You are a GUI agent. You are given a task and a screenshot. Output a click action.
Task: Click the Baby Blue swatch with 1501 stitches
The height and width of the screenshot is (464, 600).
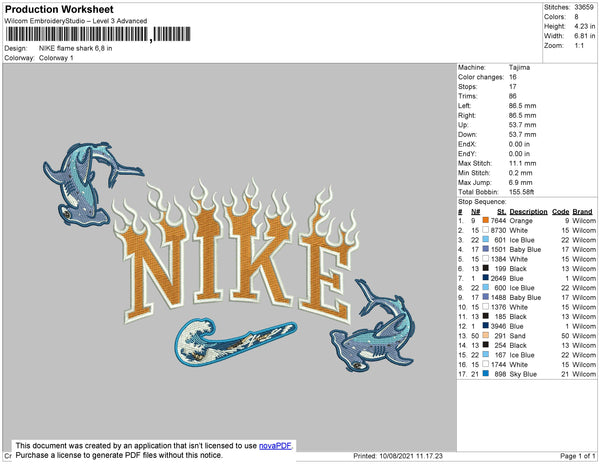coord(486,249)
